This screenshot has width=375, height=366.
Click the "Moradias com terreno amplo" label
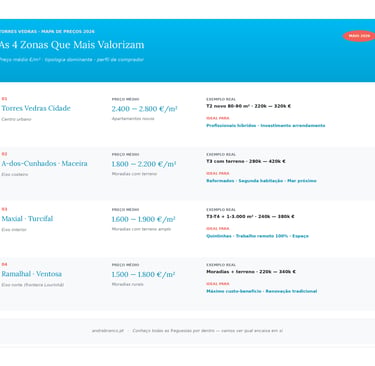[141, 229]
